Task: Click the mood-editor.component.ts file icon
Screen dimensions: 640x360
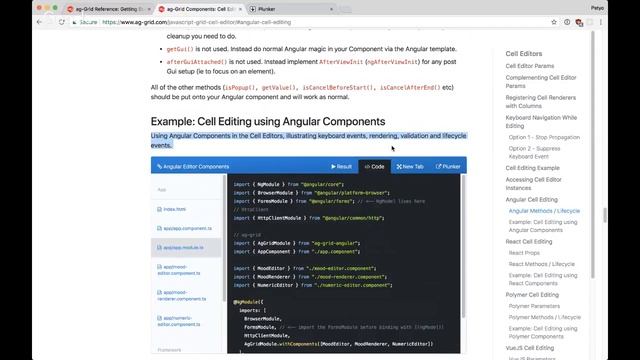Action: (x=159, y=267)
